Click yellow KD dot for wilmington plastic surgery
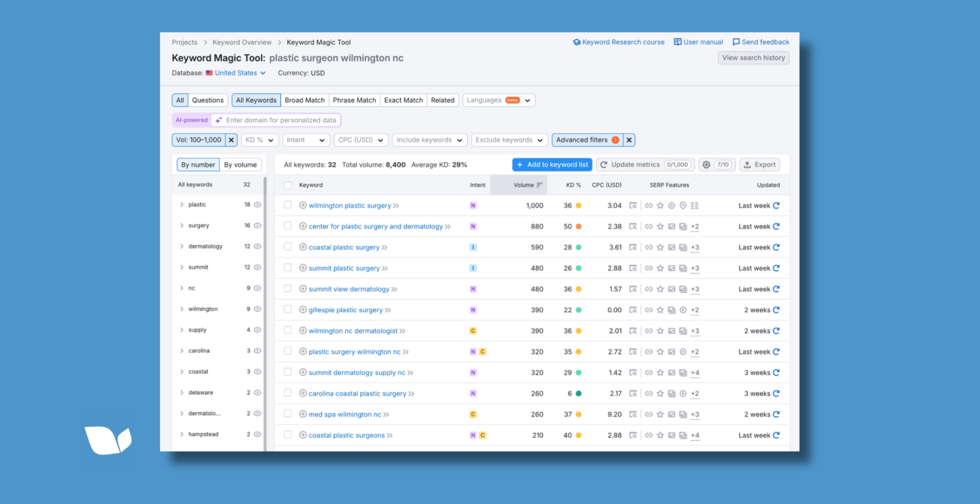 point(578,205)
